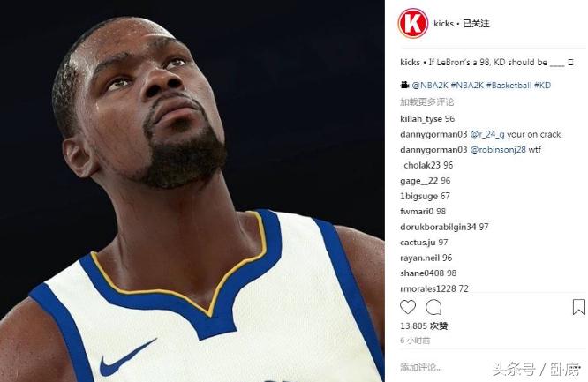Open the @r_24_g mention in comments
Viewport: 588px width, 382px height.
click(x=487, y=135)
